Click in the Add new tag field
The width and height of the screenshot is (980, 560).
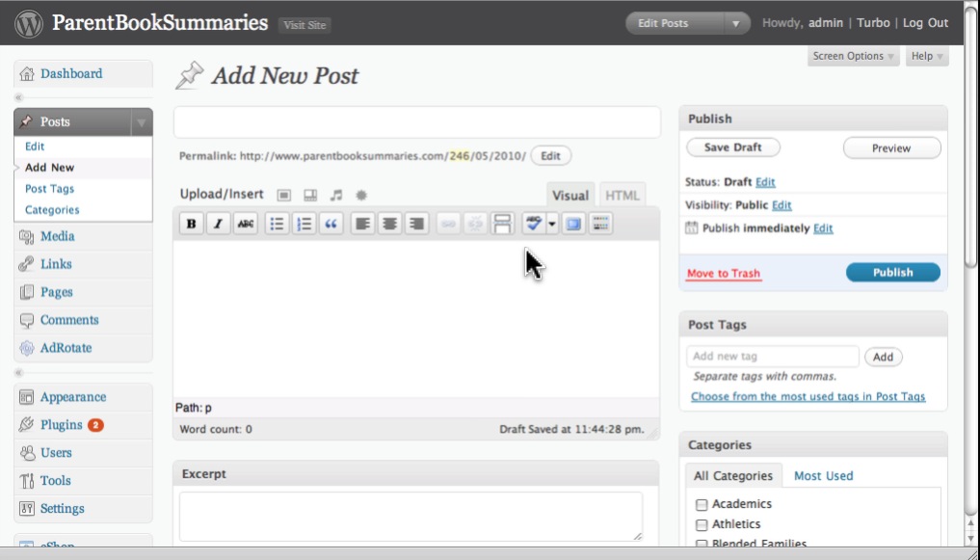tap(773, 357)
